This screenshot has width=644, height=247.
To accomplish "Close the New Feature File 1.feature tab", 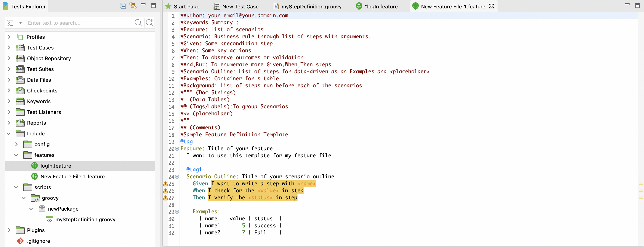I will tap(491, 6).
